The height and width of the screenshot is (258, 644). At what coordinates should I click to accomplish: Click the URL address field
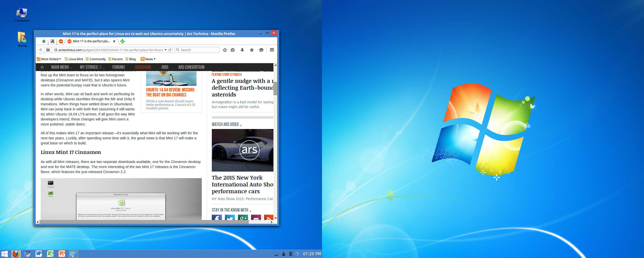pyautogui.click(x=111, y=50)
